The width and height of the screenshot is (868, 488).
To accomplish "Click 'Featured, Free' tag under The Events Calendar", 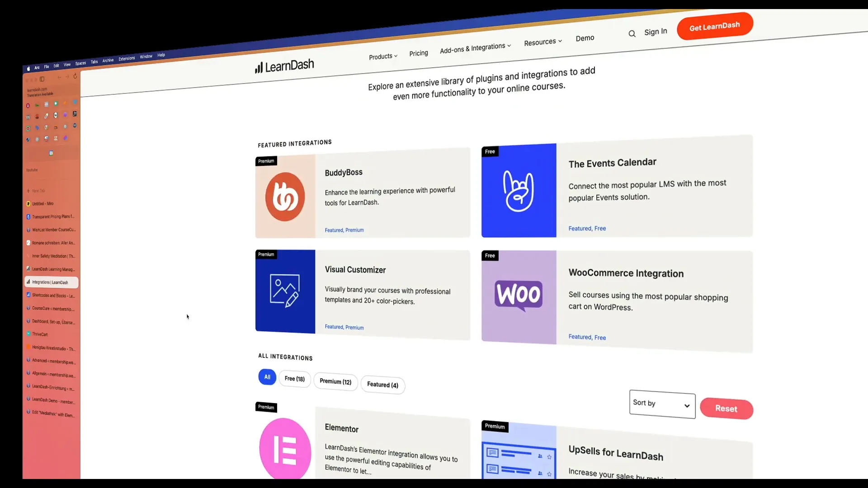I will [587, 228].
